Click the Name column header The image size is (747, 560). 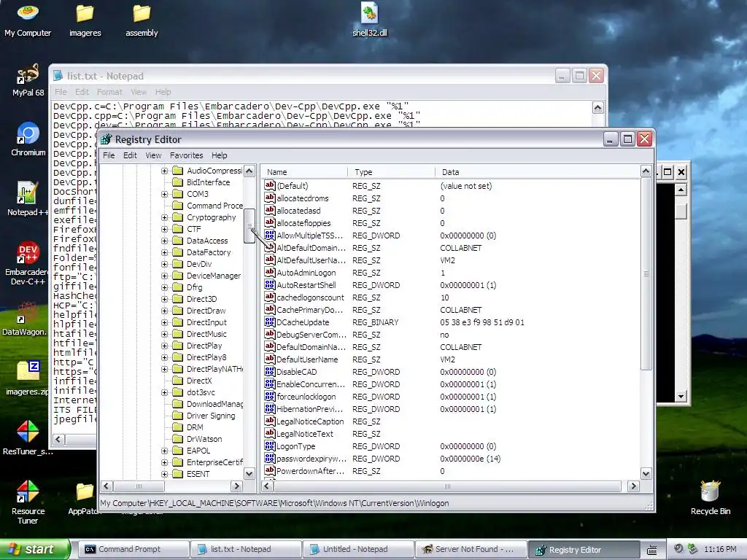click(x=304, y=172)
